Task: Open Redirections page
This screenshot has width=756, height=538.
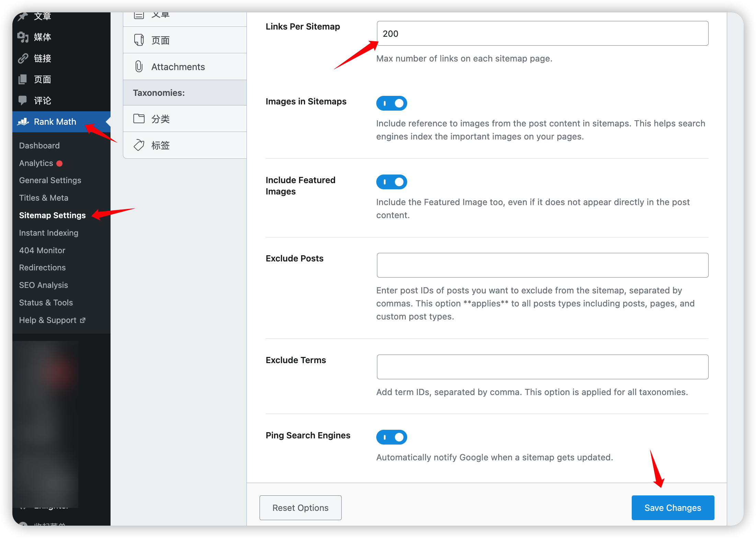Action: click(42, 268)
